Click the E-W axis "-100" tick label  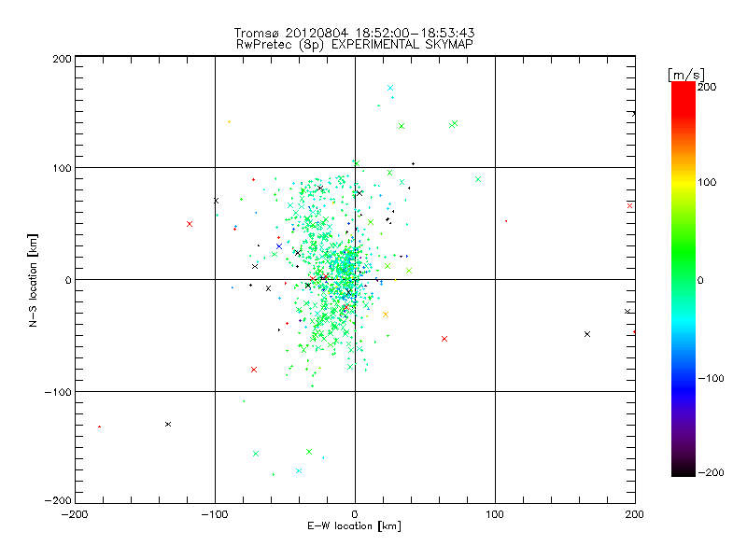[x=215, y=514]
